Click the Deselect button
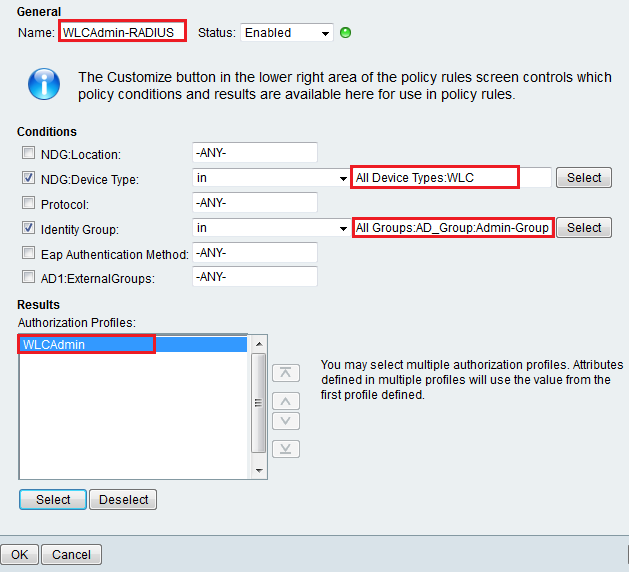 (123, 499)
